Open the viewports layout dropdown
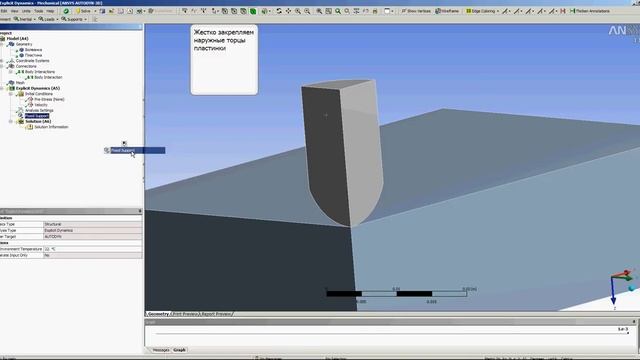This screenshot has height=360, width=640. pos(389,11)
